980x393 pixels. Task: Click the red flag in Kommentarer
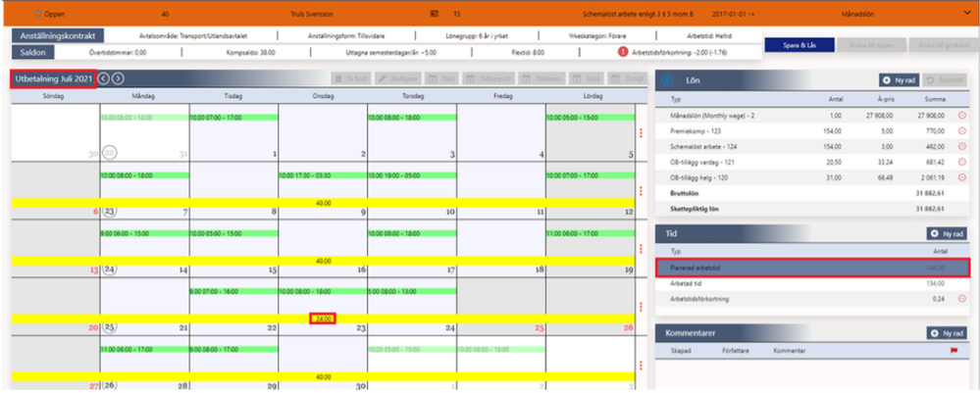point(954,351)
